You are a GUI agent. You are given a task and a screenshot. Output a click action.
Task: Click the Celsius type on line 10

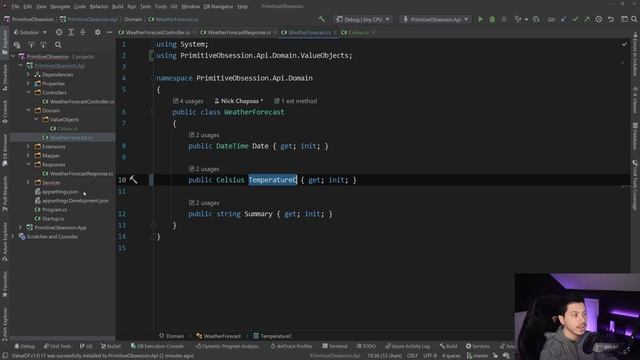[x=230, y=180]
